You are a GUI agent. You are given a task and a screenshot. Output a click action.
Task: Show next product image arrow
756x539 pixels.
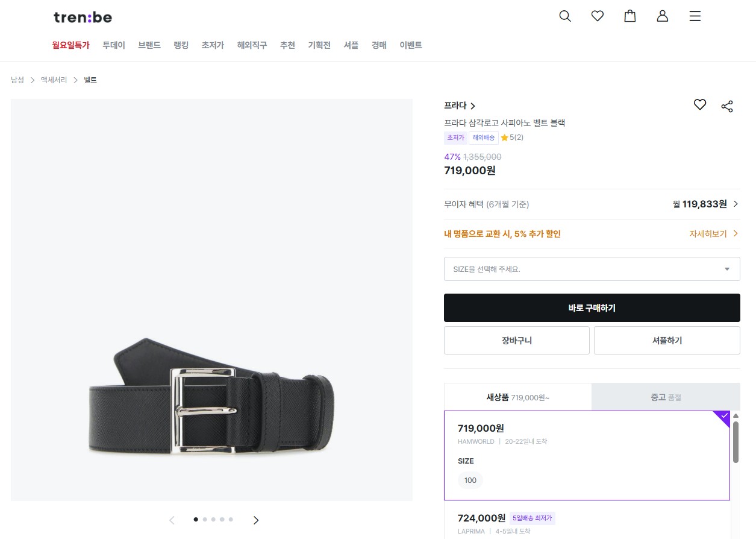click(256, 520)
